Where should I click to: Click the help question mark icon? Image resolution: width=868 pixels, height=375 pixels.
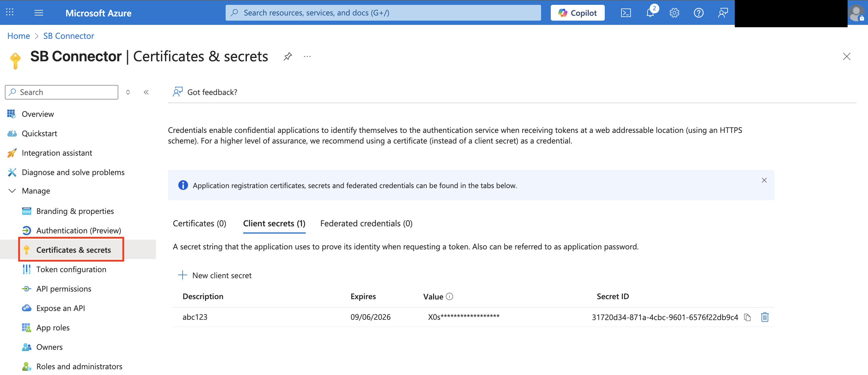(698, 13)
